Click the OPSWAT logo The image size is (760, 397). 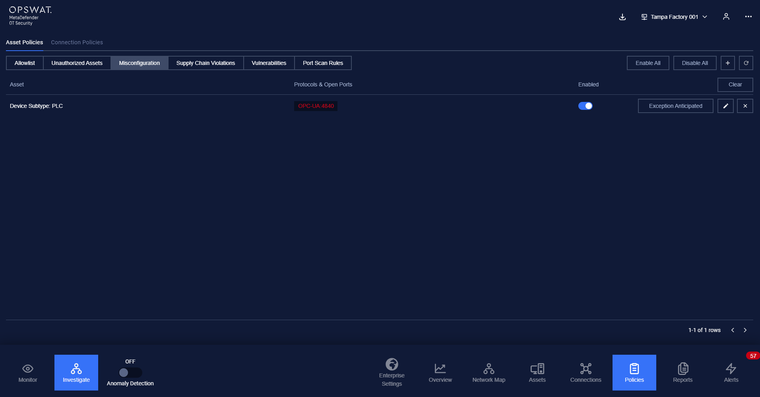(x=30, y=16)
